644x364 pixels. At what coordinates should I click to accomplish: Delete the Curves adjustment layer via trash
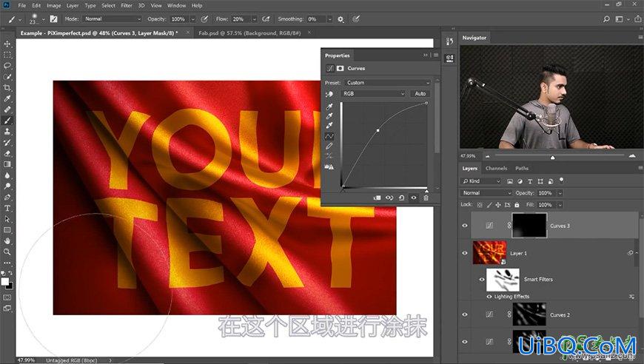coord(426,198)
